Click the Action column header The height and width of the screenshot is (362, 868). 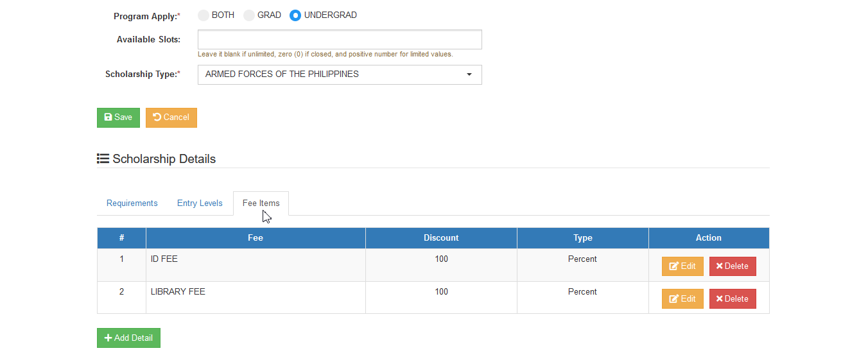pyautogui.click(x=709, y=238)
